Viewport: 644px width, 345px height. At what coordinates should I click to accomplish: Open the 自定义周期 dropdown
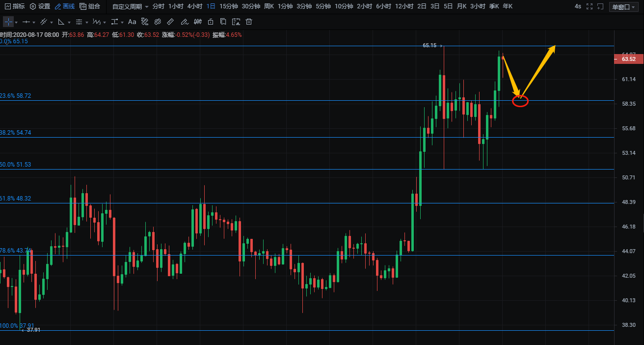(130, 7)
